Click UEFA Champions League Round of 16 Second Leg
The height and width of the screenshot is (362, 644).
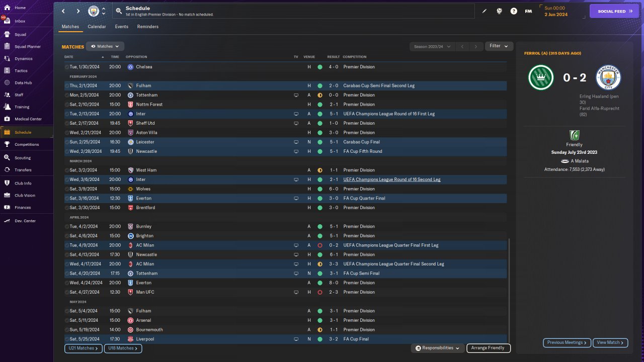tap(392, 179)
